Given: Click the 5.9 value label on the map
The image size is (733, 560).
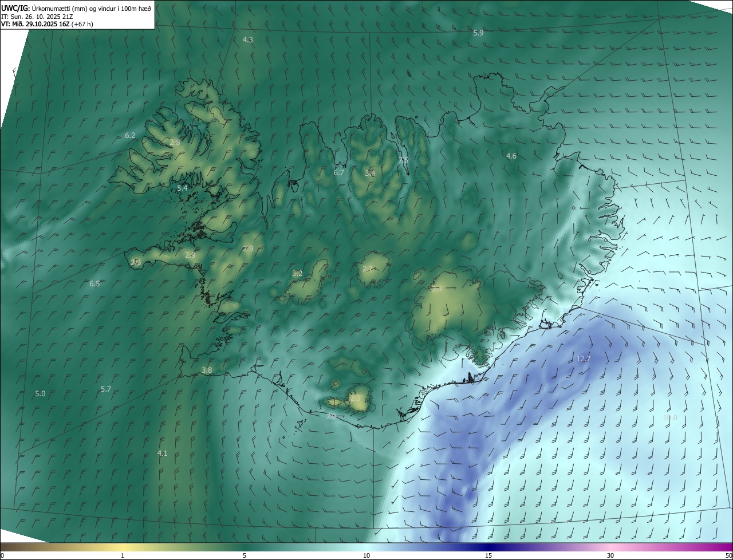Looking at the screenshot, I should 478,33.
